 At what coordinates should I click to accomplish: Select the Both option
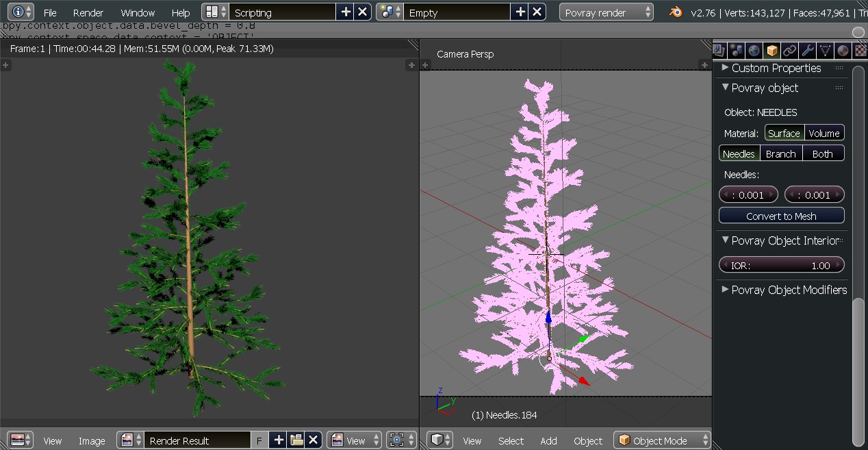pyautogui.click(x=822, y=154)
